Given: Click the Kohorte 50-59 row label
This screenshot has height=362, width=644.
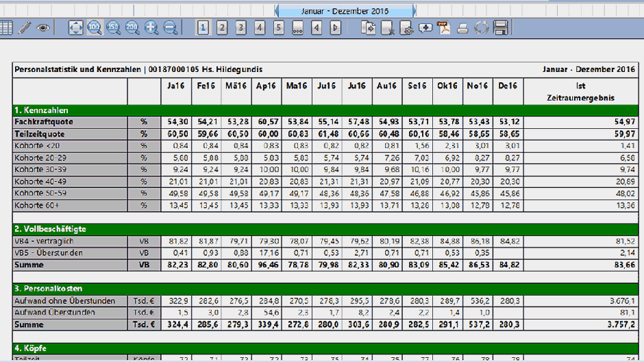Looking at the screenshot, I should [70, 193].
